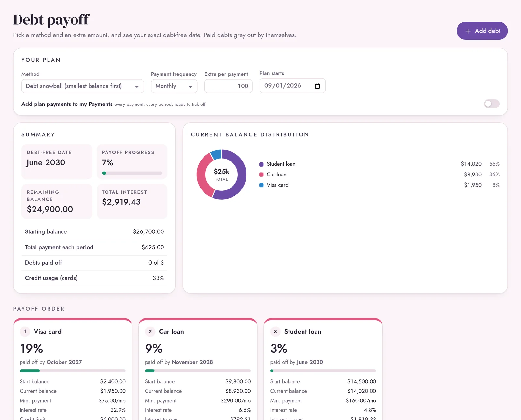Click paid off by November 2028 text
The height and width of the screenshot is (420, 521).
point(179,362)
